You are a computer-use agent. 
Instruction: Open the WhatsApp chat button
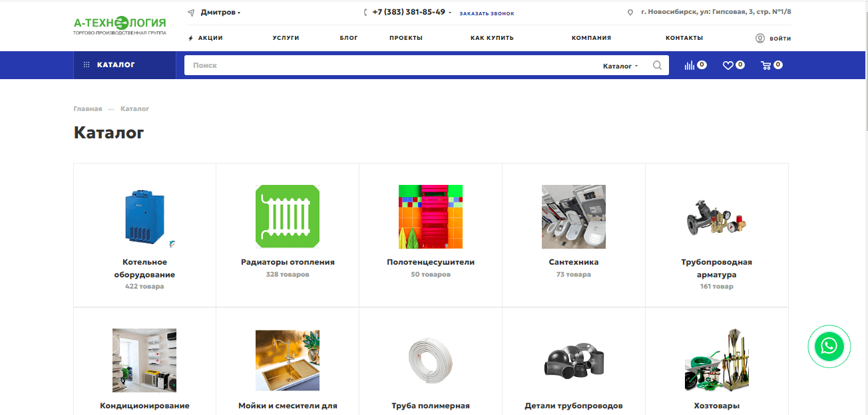point(829,346)
